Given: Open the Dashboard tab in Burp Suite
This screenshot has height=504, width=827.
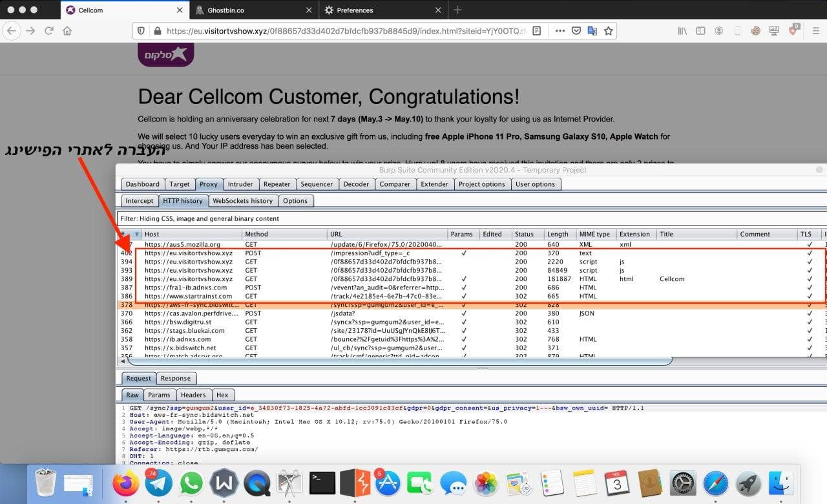Looking at the screenshot, I should [142, 184].
